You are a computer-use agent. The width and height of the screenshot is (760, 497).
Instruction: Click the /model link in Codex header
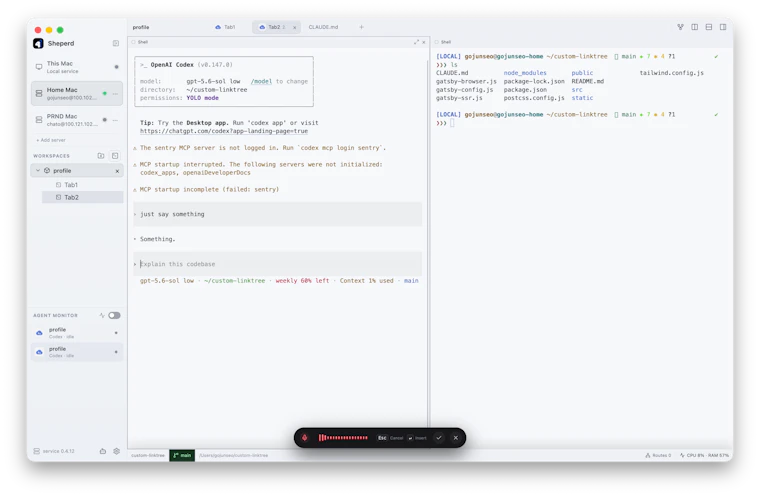coord(261,81)
